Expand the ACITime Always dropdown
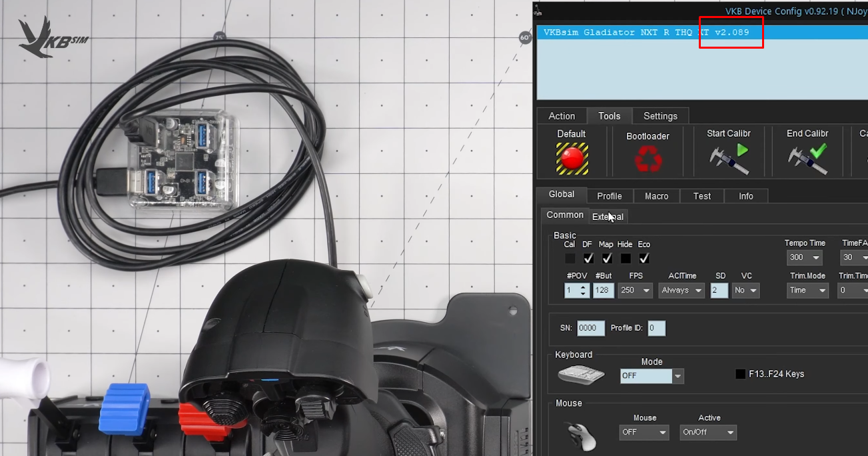This screenshot has height=456, width=868. (681, 291)
